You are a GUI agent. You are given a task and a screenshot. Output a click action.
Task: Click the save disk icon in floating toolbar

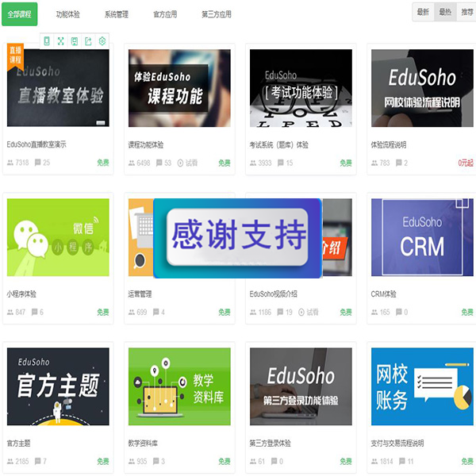(75, 41)
